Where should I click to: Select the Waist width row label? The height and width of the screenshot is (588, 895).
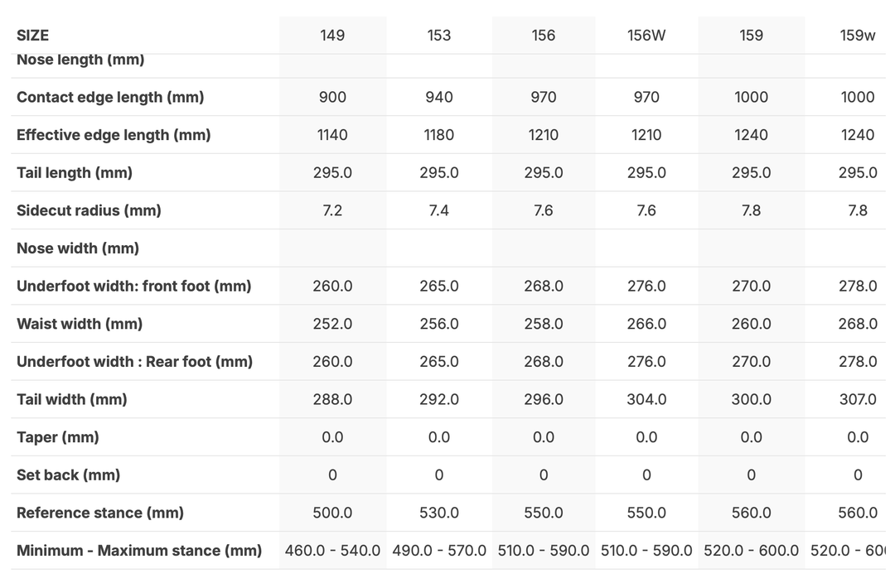[80, 324]
